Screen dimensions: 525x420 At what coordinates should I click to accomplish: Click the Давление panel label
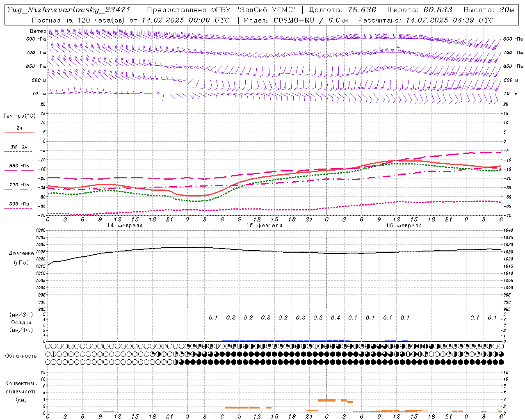(21, 253)
